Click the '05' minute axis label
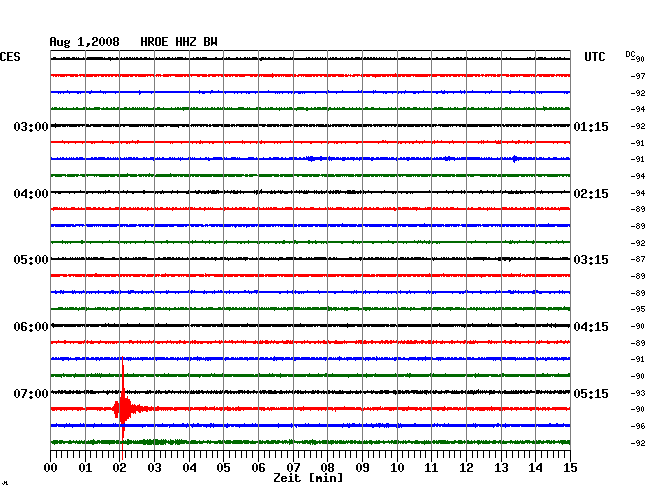Screen dimensions: 650x494 click(223, 467)
